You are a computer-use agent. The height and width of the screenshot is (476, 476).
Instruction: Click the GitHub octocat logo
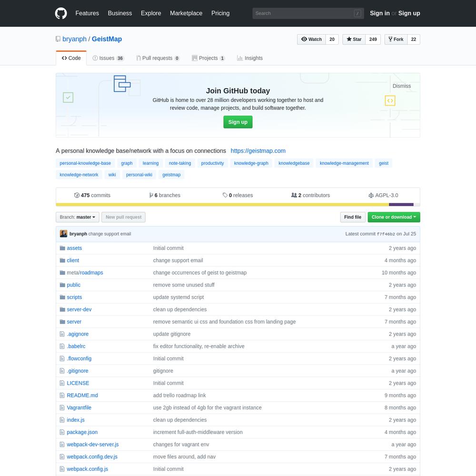point(61,13)
